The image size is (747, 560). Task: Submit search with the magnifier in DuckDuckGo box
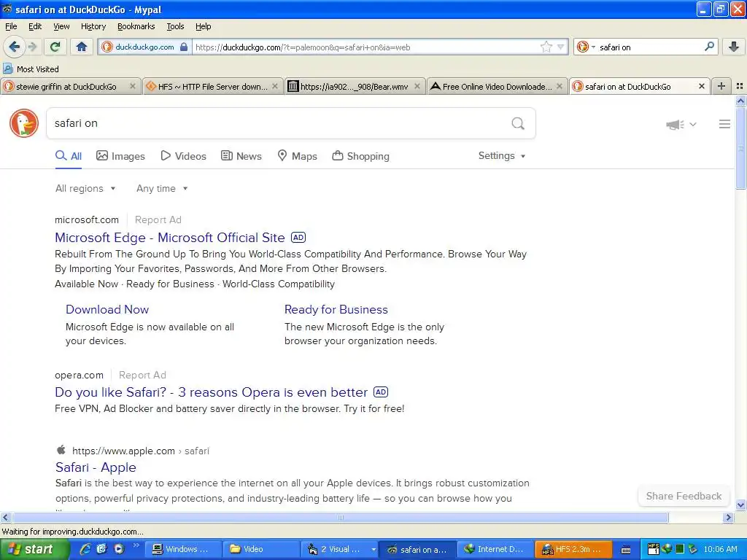[518, 124]
